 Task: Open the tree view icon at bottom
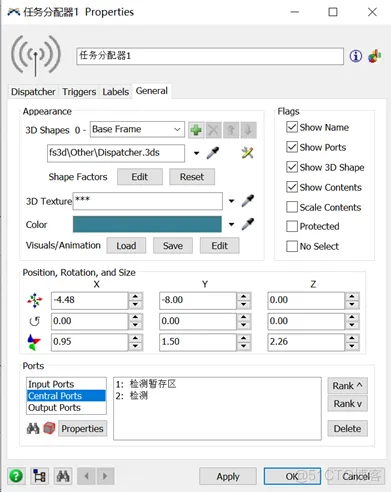[x=39, y=476]
